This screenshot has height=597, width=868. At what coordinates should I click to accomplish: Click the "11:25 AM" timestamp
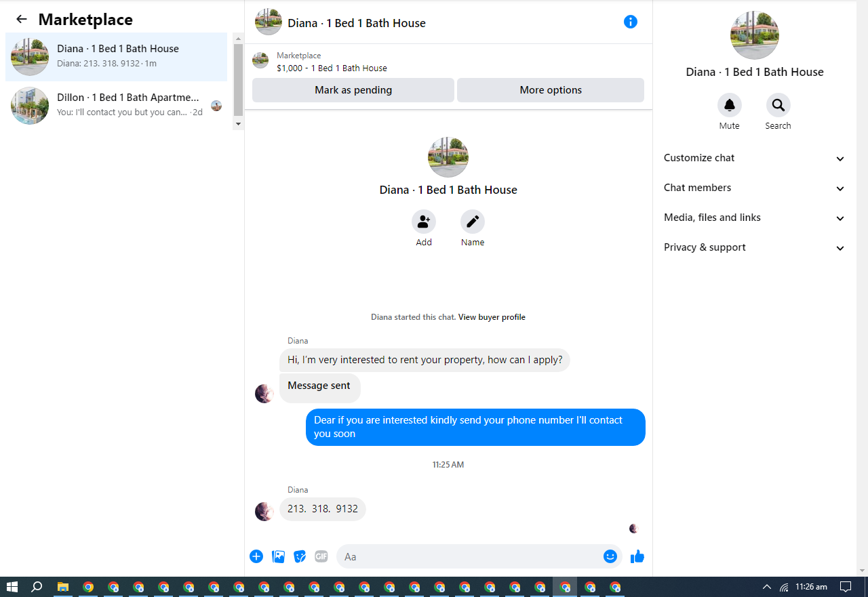point(448,465)
